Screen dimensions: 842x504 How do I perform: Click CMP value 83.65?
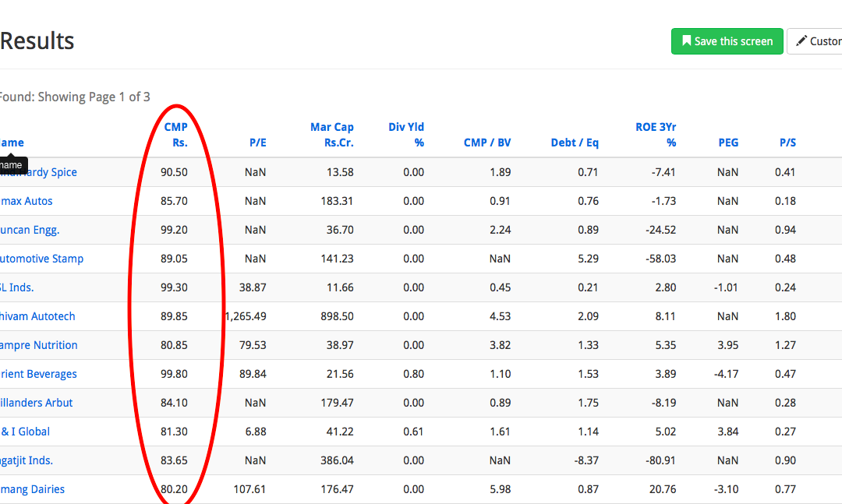coord(174,460)
